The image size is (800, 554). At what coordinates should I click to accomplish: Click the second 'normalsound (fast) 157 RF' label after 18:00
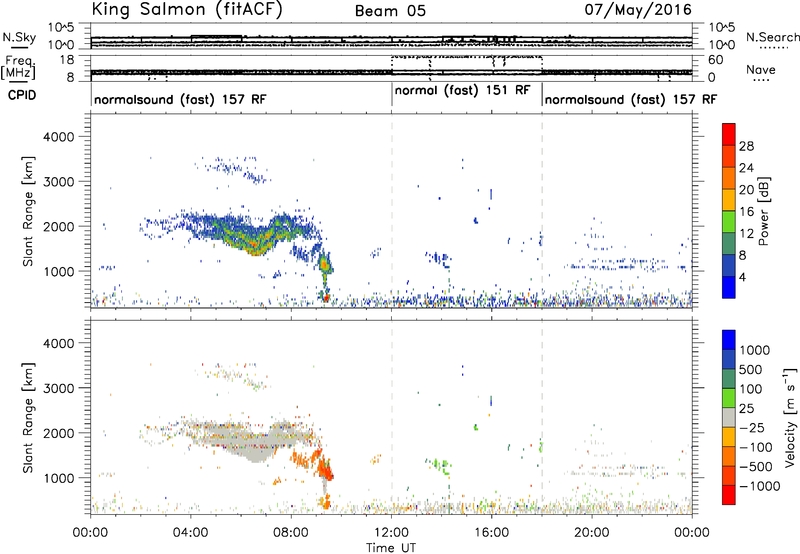(631, 99)
